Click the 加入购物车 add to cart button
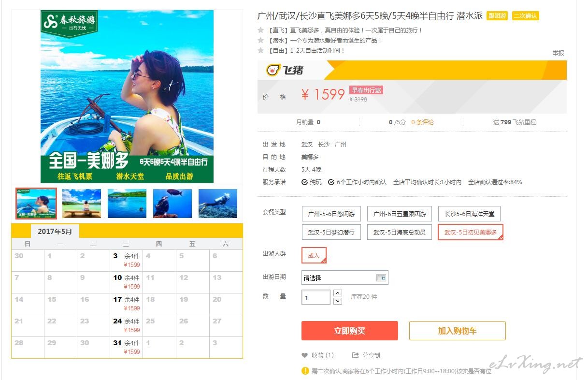The image size is (588, 380). (458, 331)
